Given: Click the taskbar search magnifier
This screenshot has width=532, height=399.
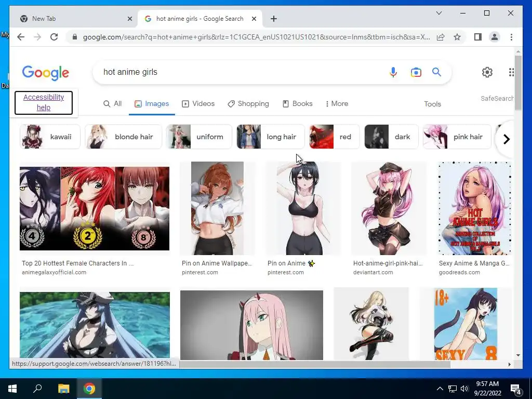Looking at the screenshot, I should pos(37,389).
